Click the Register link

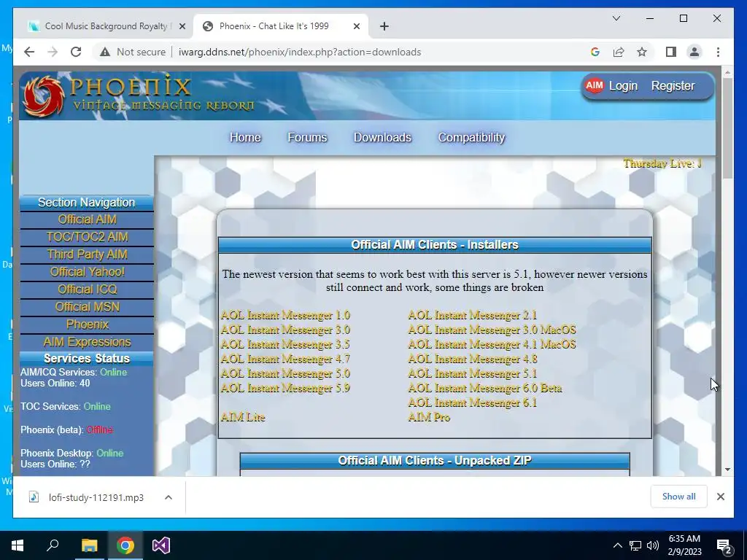(673, 86)
